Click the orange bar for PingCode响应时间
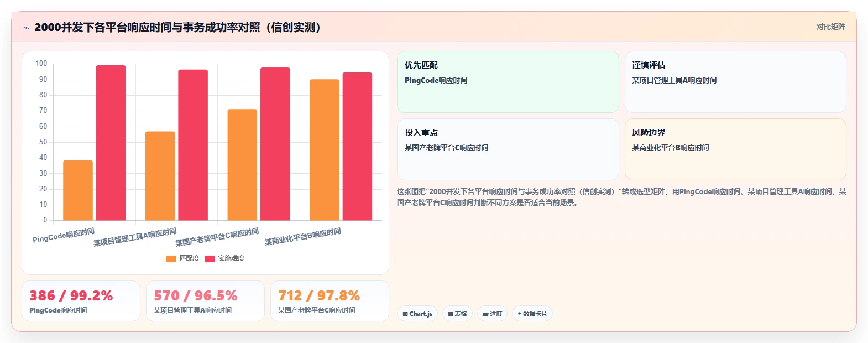Screen dimensions: 868x343 click(x=78, y=190)
